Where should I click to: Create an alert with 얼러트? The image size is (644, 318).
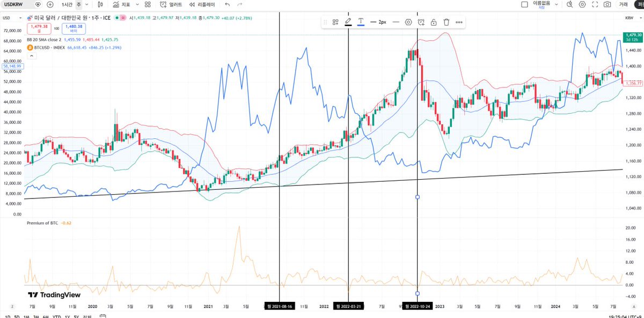(x=171, y=4)
